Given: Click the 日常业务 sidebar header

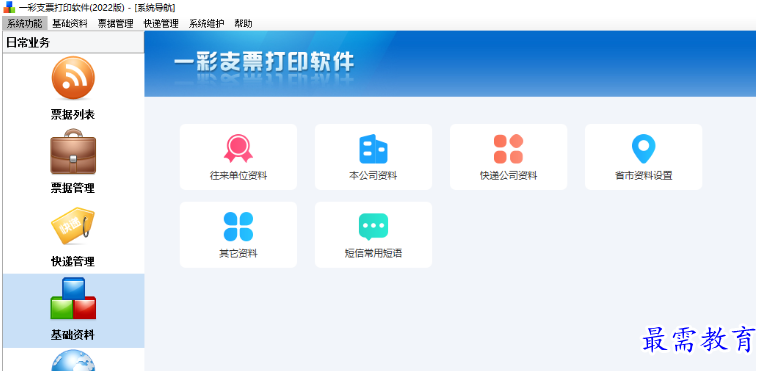Looking at the screenshot, I should tap(74, 42).
